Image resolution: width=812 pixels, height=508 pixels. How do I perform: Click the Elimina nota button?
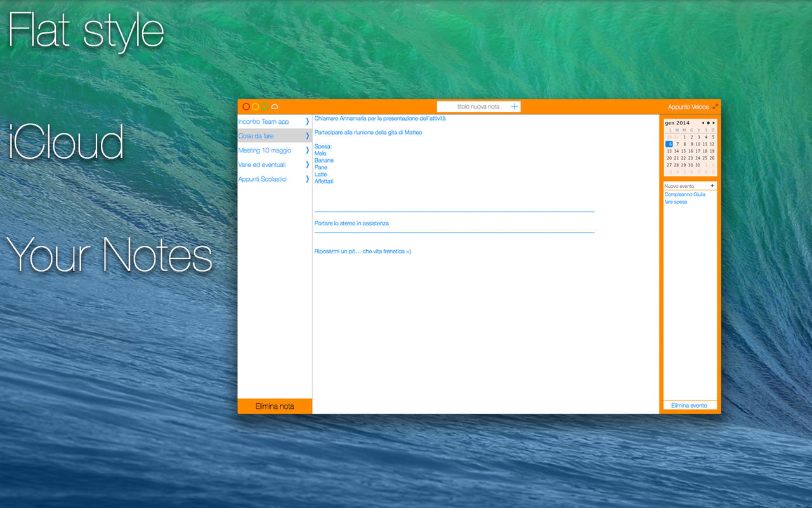coord(275,406)
